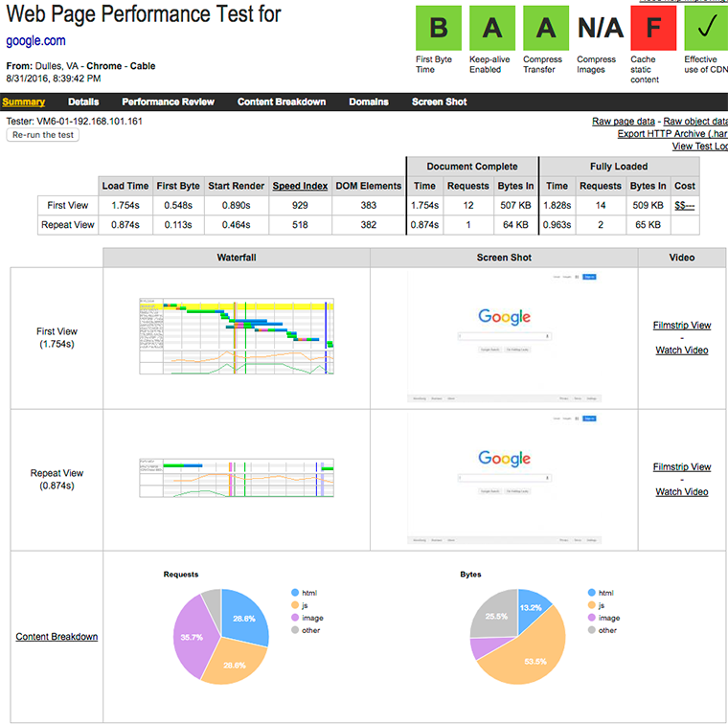Select the Repeat View 65 KB cell
This screenshot has width=728, height=724.
pos(648,225)
